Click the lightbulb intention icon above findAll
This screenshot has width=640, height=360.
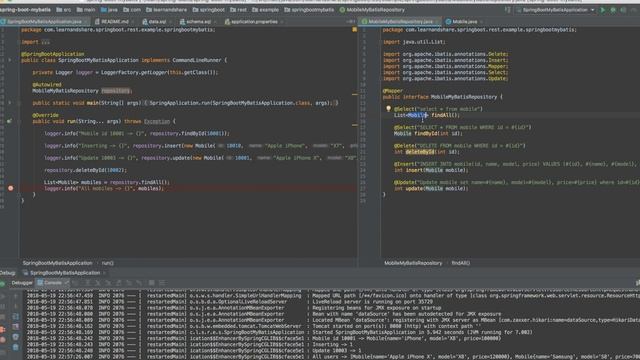point(389,109)
